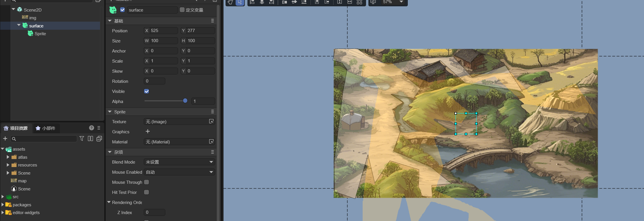Expand the packages folder
The height and width of the screenshot is (221, 644).
(3, 205)
